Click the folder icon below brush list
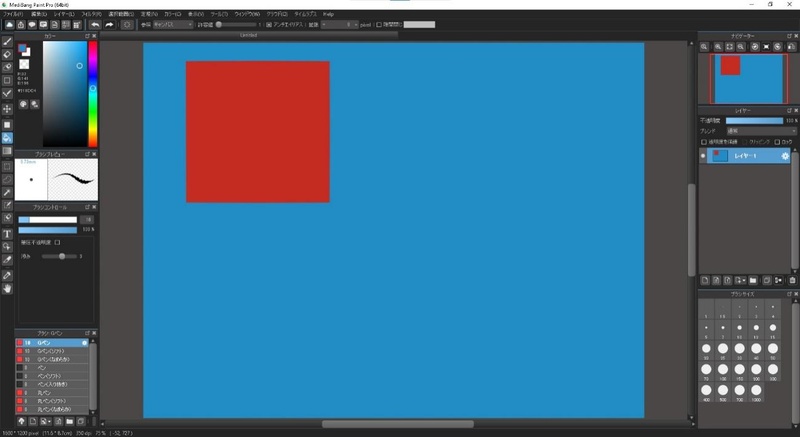The width and height of the screenshot is (800, 437). [x=69, y=422]
